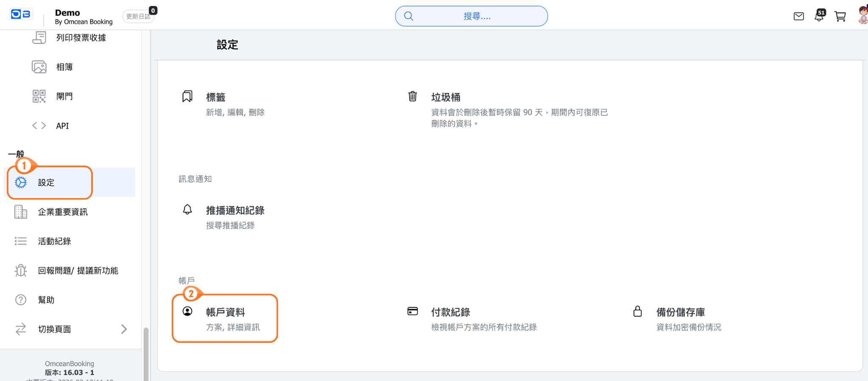The width and height of the screenshot is (868, 381).
Task: Open the shopping cart icon
Action: (x=840, y=16)
